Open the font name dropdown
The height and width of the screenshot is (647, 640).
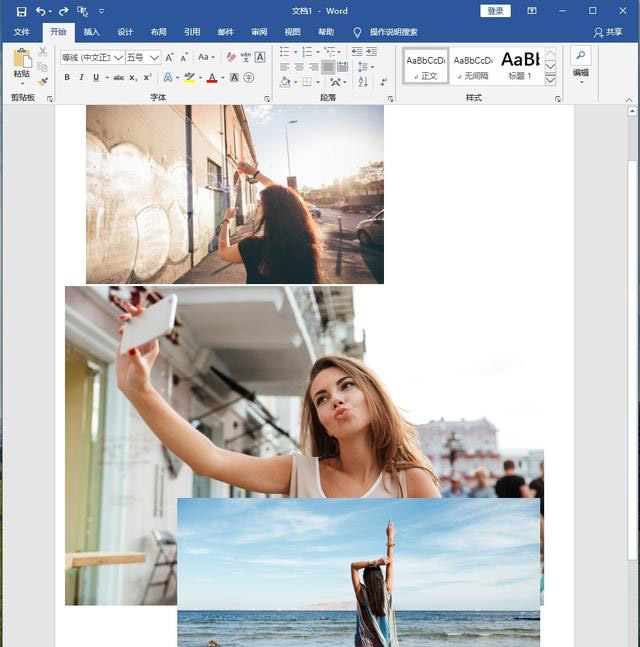pyautogui.click(x=119, y=57)
